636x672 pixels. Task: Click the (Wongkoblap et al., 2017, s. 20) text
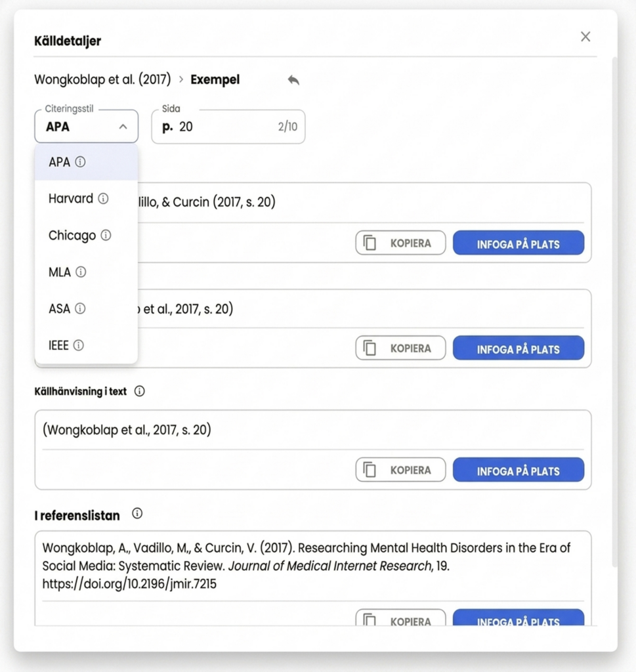coord(127,430)
